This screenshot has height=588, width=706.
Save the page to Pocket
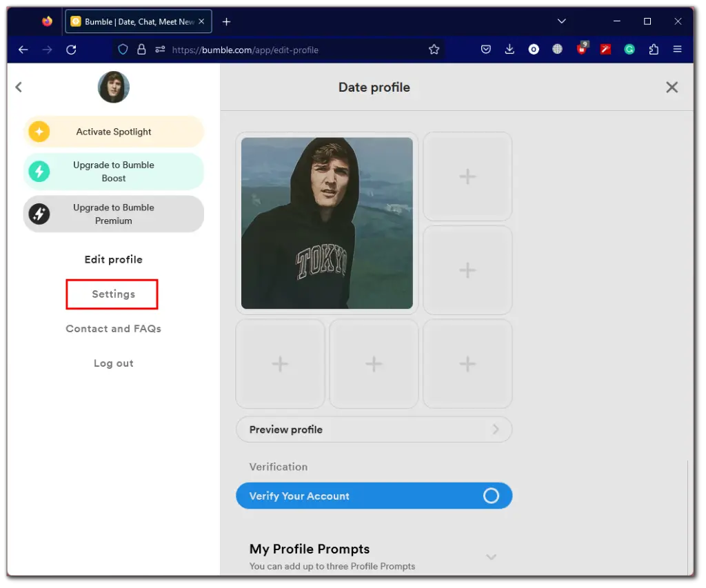[x=485, y=49]
